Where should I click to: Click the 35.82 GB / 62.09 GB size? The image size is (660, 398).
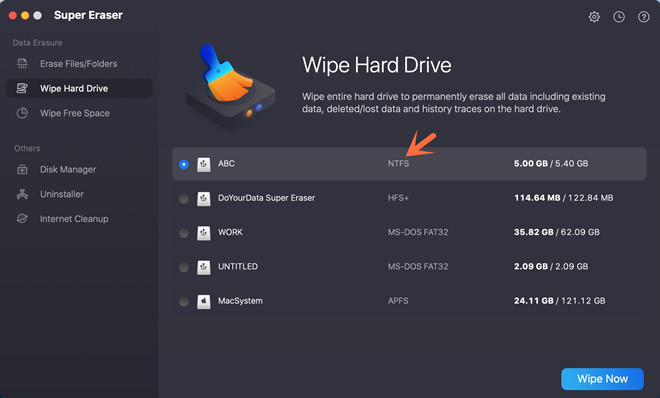[x=557, y=232]
